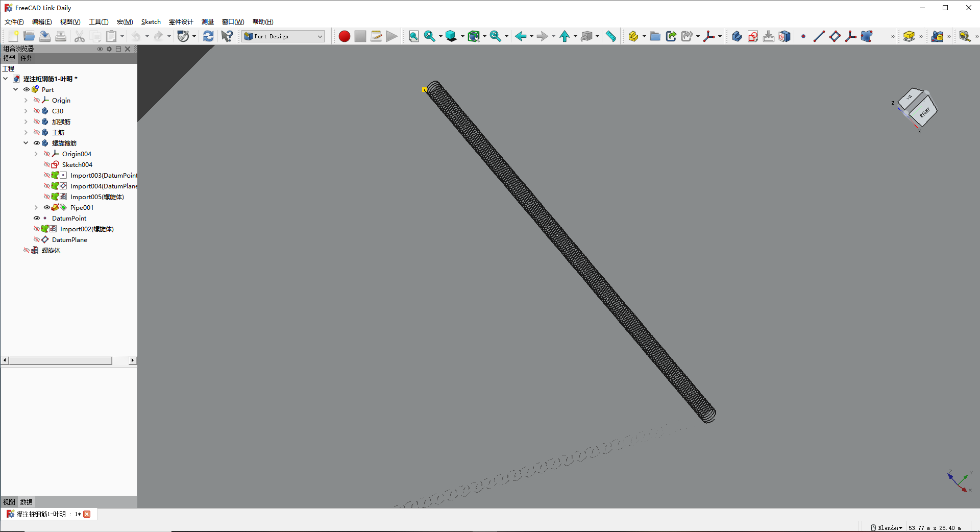Image resolution: width=980 pixels, height=532 pixels.
Task: Click the tree panel horizontal scrollbar
Action: [61, 360]
